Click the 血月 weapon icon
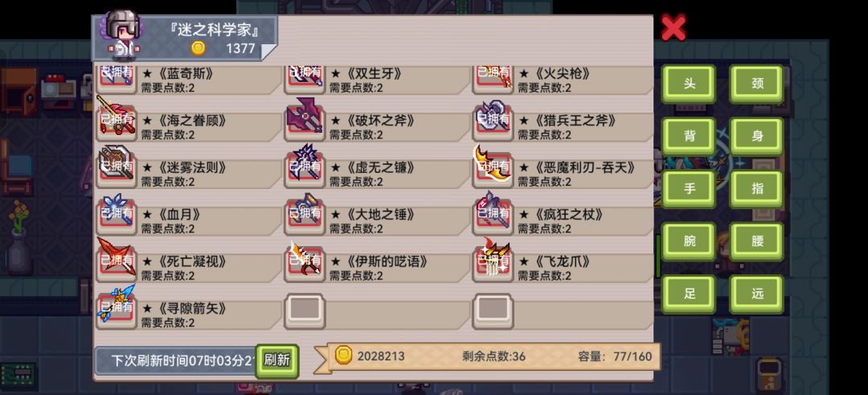This screenshot has width=868, height=395. pyautogui.click(x=117, y=212)
